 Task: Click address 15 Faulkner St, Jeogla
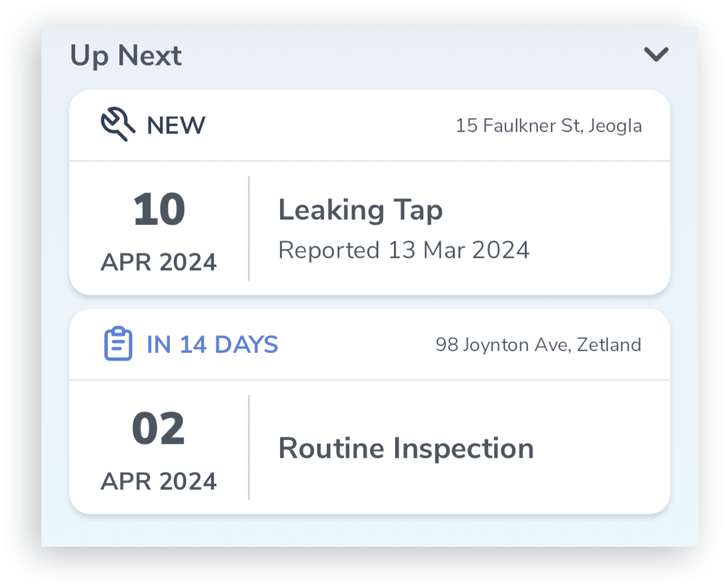pos(549,125)
